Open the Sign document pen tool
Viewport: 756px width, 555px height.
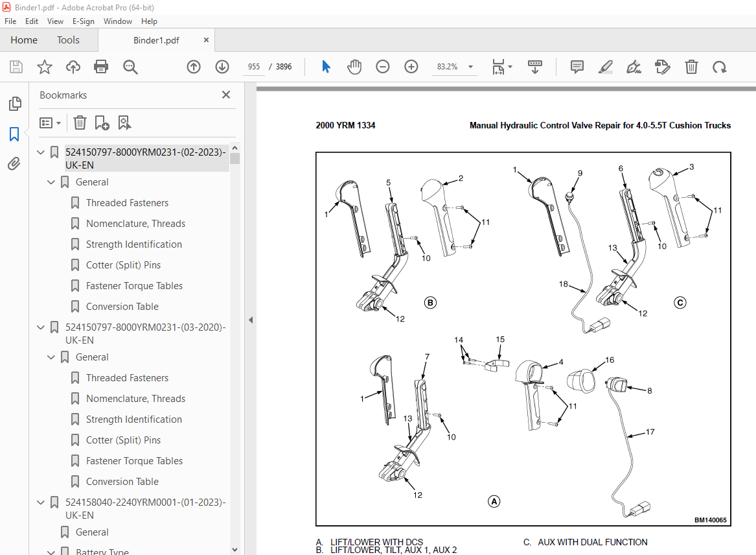[634, 67]
